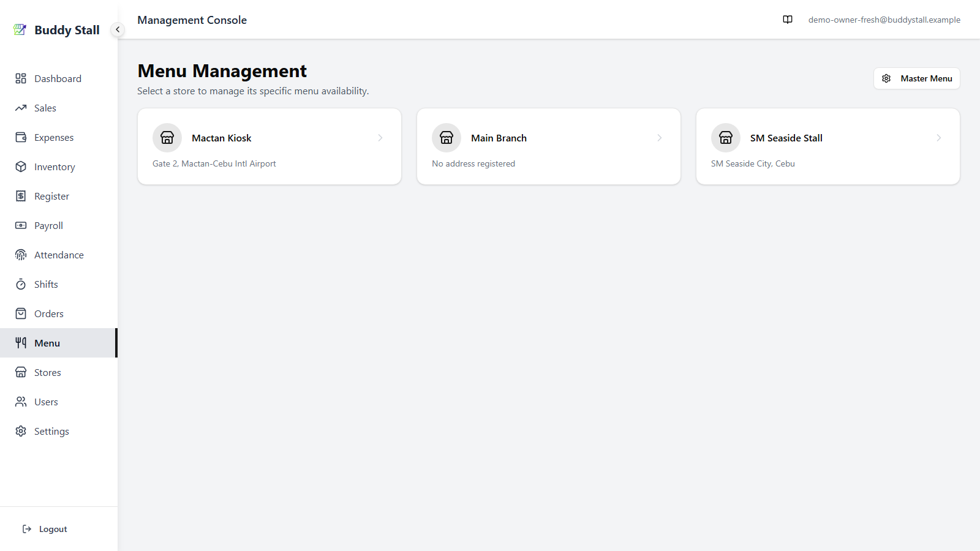Go to the Orders menu item
The image size is (980, 551).
coord(59,313)
